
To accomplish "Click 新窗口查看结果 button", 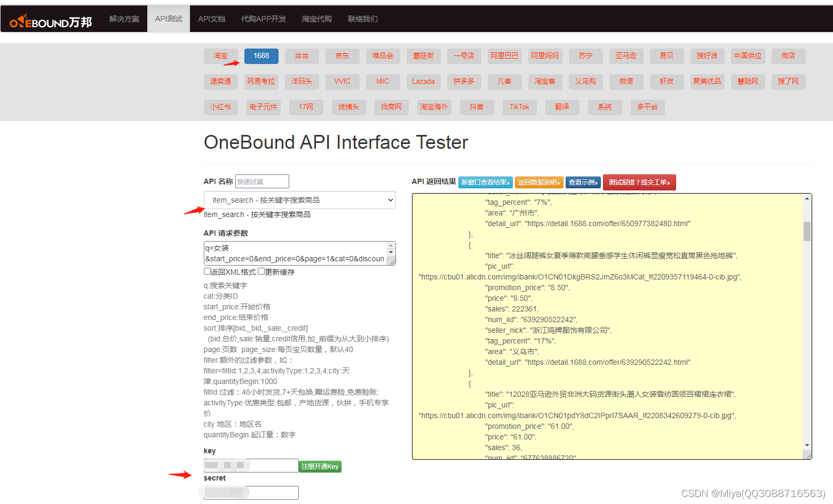I will [486, 182].
